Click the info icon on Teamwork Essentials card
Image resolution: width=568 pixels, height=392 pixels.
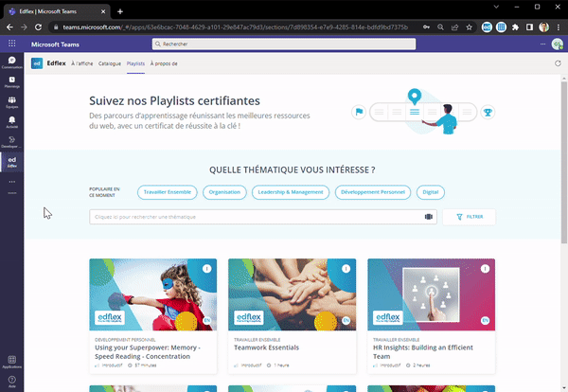click(346, 269)
